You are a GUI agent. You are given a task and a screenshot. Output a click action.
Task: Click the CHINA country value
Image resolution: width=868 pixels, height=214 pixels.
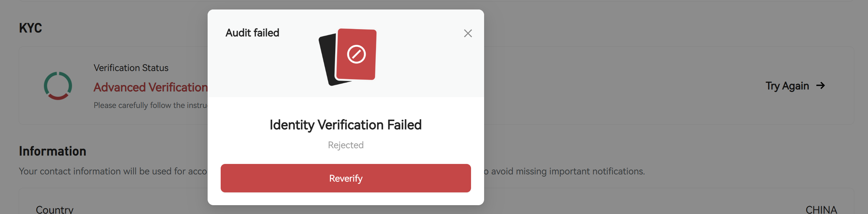pyautogui.click(x=821, y=210)
